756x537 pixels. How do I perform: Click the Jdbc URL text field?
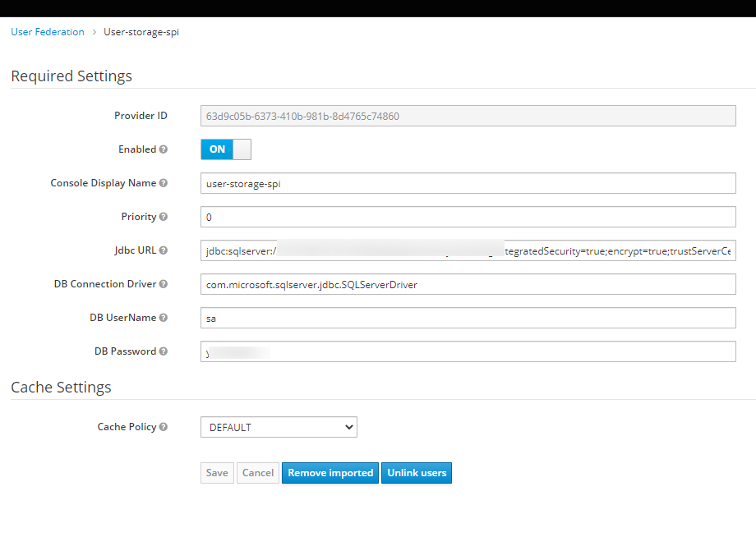point(468,250)
